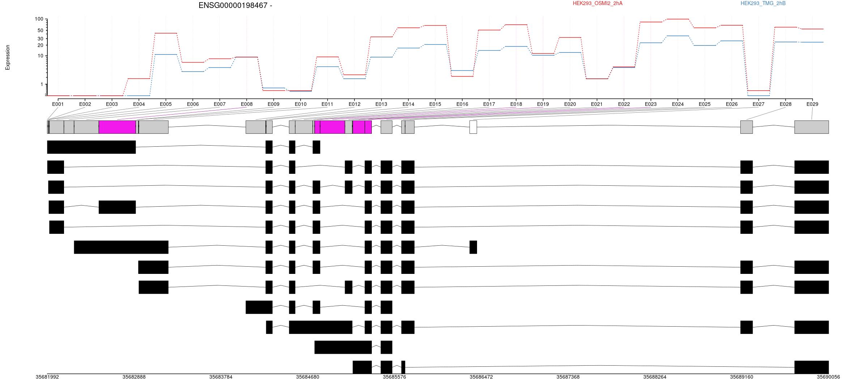Click the short last exon of sixth transcript
Image resolution: width=868 pixels, height=383 pixels.
pyautogui.click(x=473, y=247)
